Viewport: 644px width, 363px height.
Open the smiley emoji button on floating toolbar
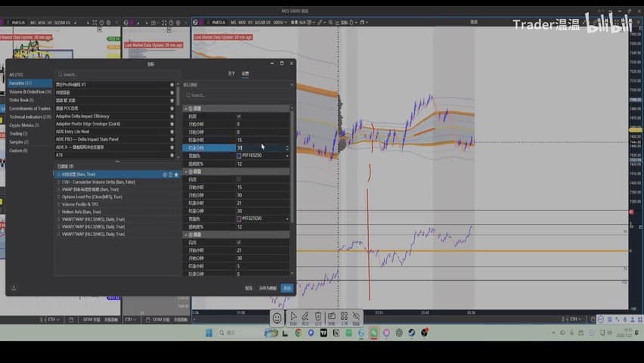[x=277, y=318]
